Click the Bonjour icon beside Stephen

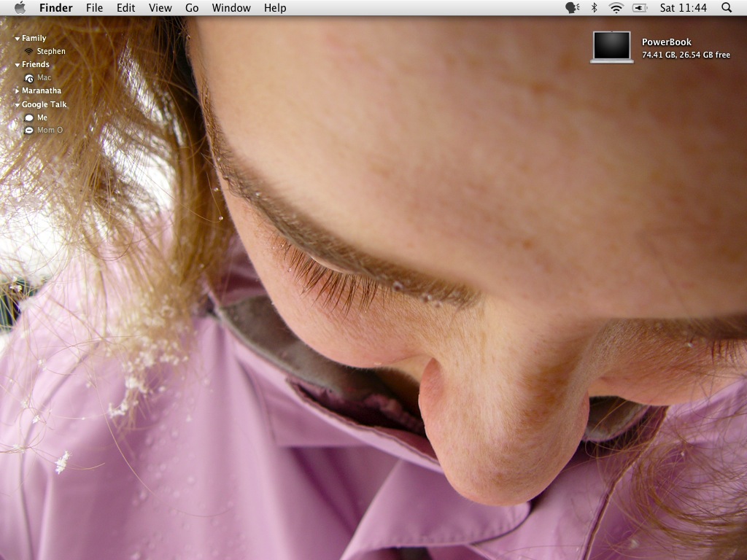pyautogui.click(x=29, y=52)
